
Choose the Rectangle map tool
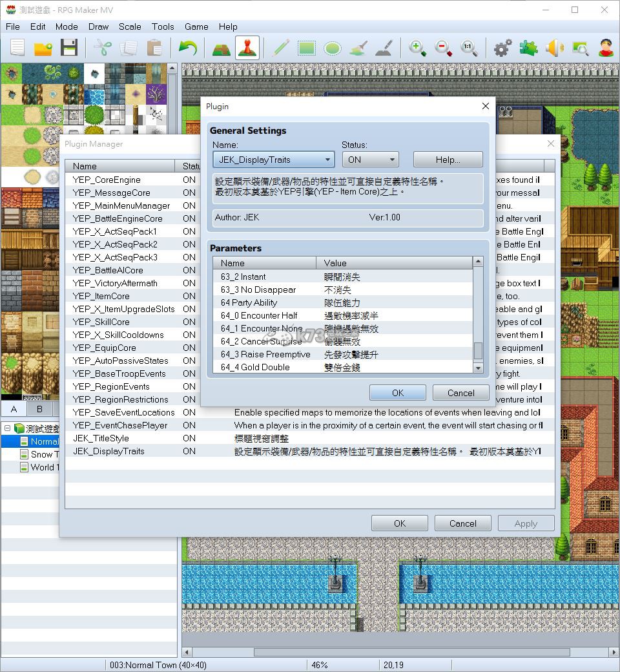pos(307,48)
